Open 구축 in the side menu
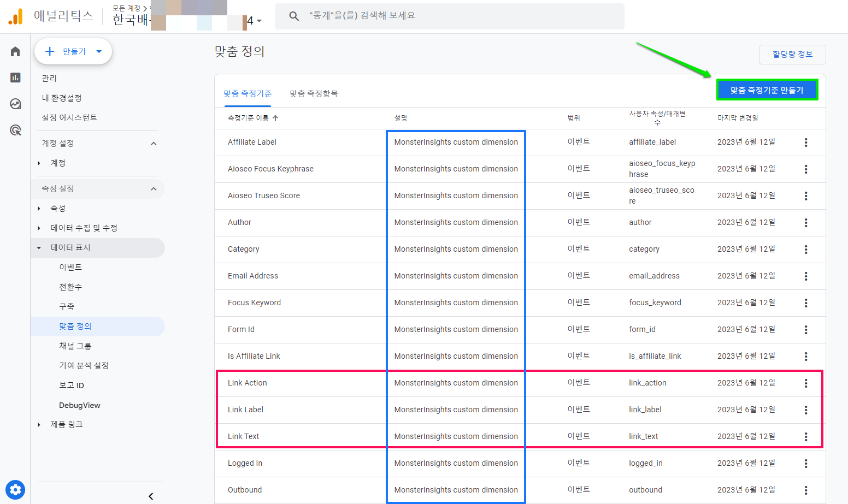Viewport: 848px width, 504px height. coord(67,306)
